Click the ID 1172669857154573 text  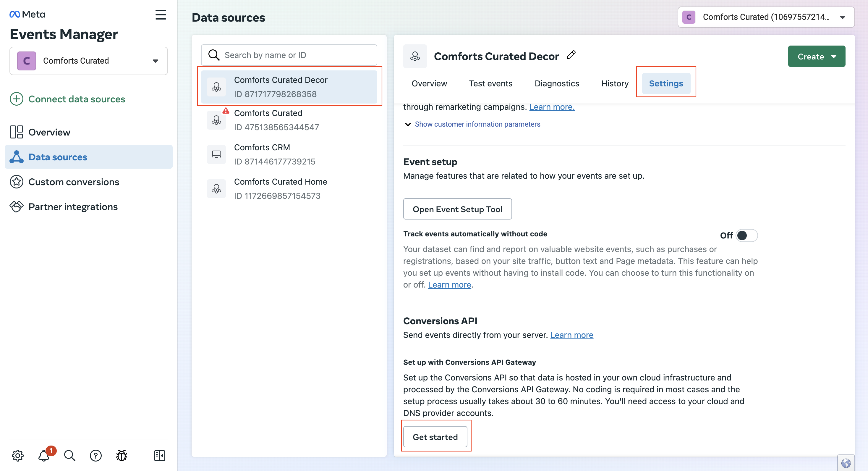tap(277, 196)
